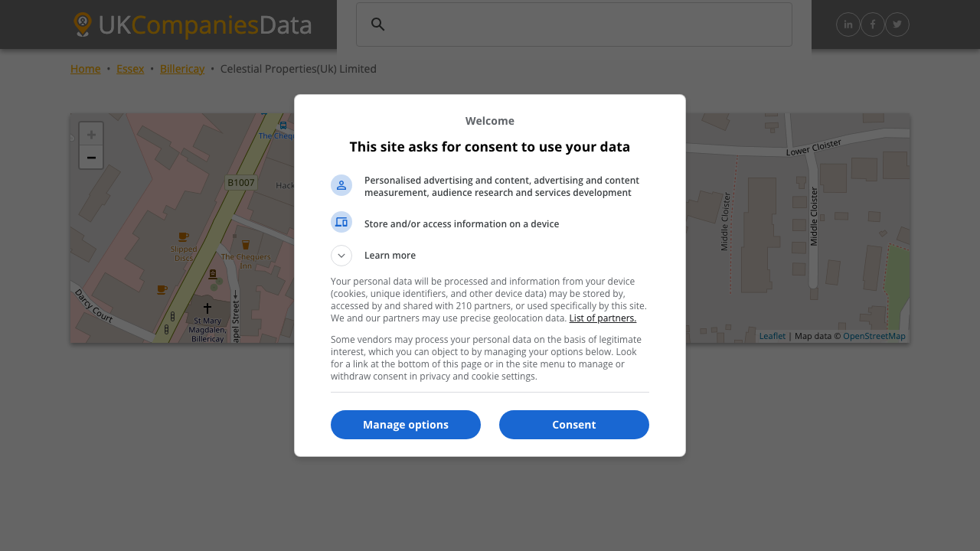
Task: Open the OpenStreetMap attribution link
Action: 874,336
